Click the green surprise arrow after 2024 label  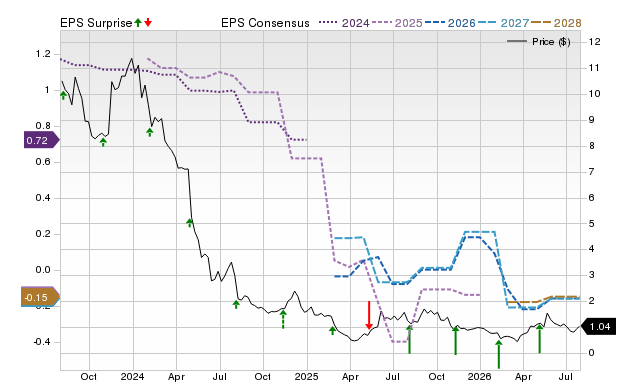pyautogui.click(x=150, y=132)
